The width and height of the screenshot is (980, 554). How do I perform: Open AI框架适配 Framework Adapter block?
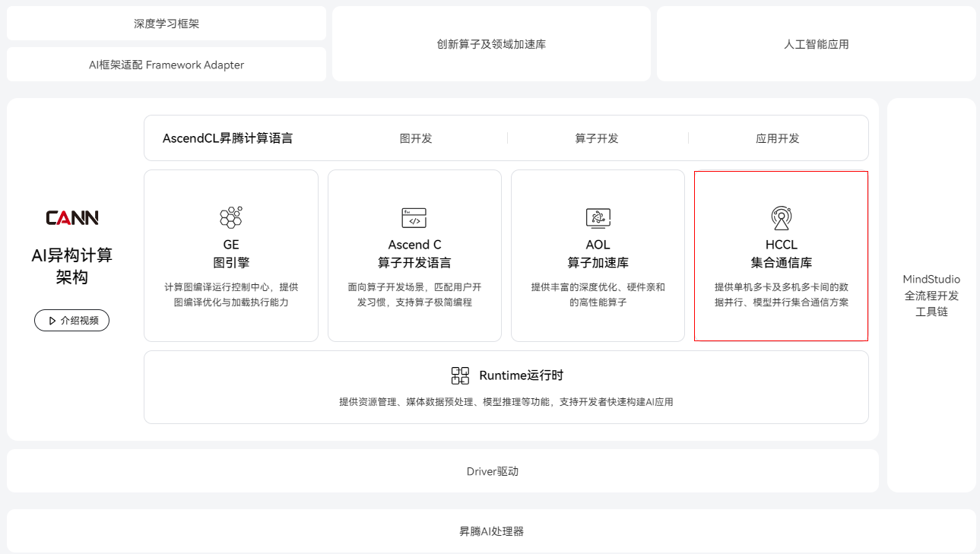click(x=167, y=65)
